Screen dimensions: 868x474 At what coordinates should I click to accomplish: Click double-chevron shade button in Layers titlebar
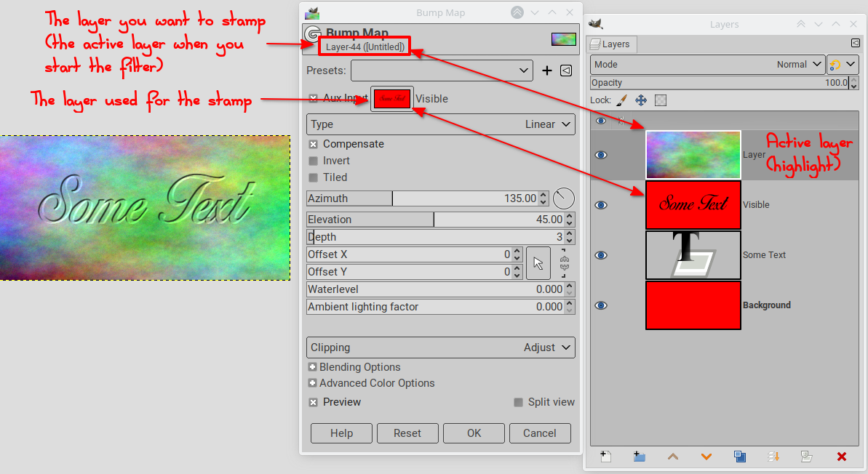[x=801, y=24]
